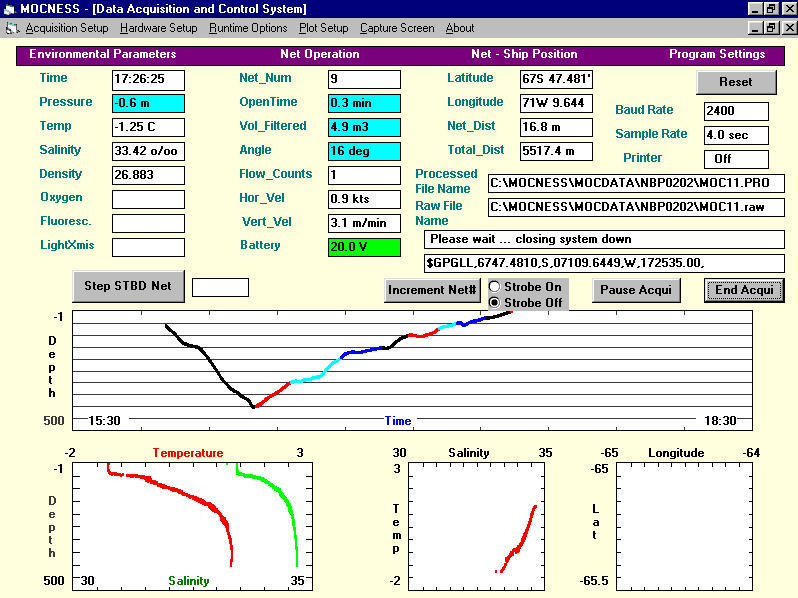Click the Temp value -1.25 C
Screen dimensions: 798x598
[x=148, y=127]
